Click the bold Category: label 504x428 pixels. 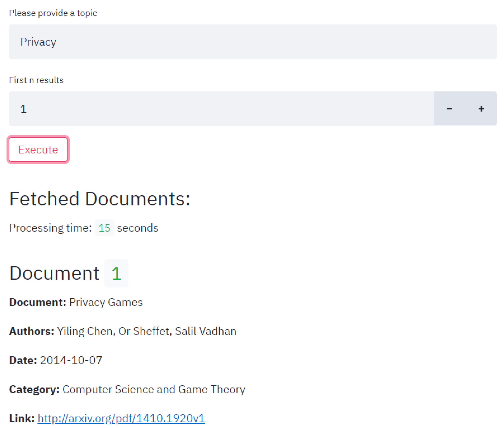click(34, 389)
